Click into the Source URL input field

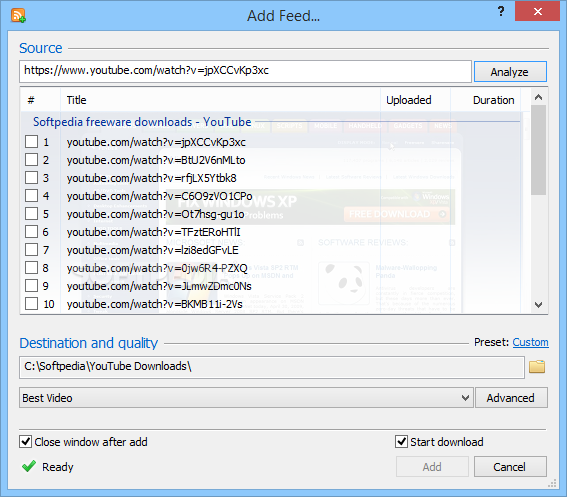coord(246,71)
